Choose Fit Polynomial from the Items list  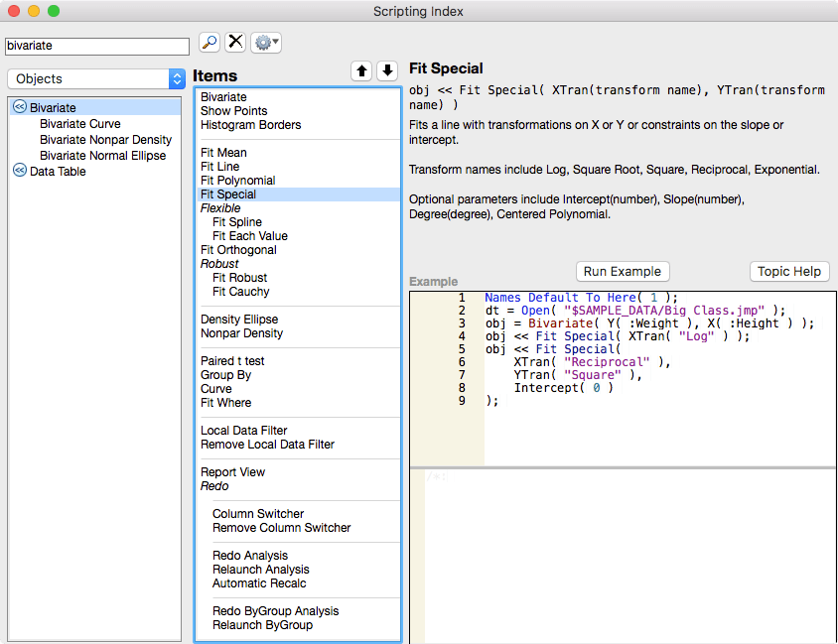click(238, 181)
